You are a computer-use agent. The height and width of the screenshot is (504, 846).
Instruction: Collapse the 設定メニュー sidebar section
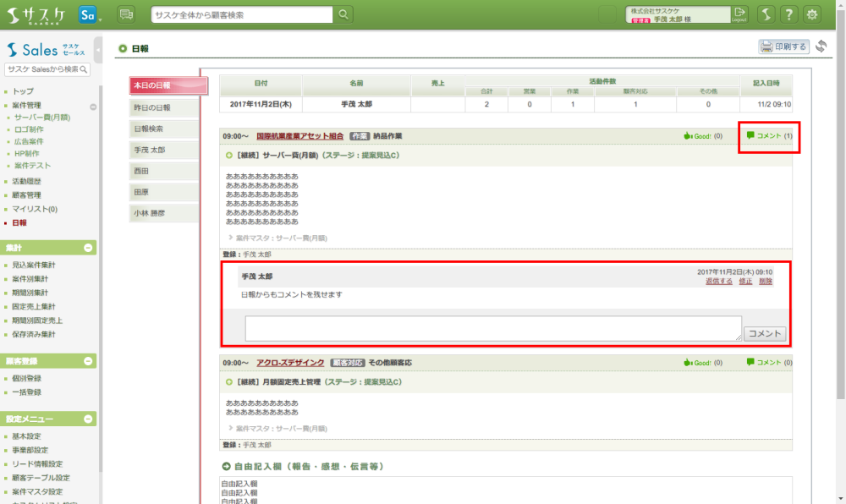(x=88, y=419)
